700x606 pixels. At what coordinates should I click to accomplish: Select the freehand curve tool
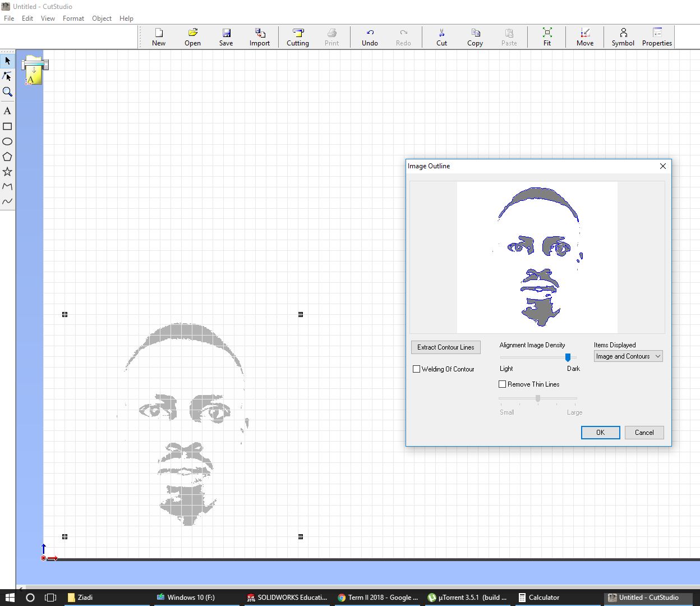(7, 201)
